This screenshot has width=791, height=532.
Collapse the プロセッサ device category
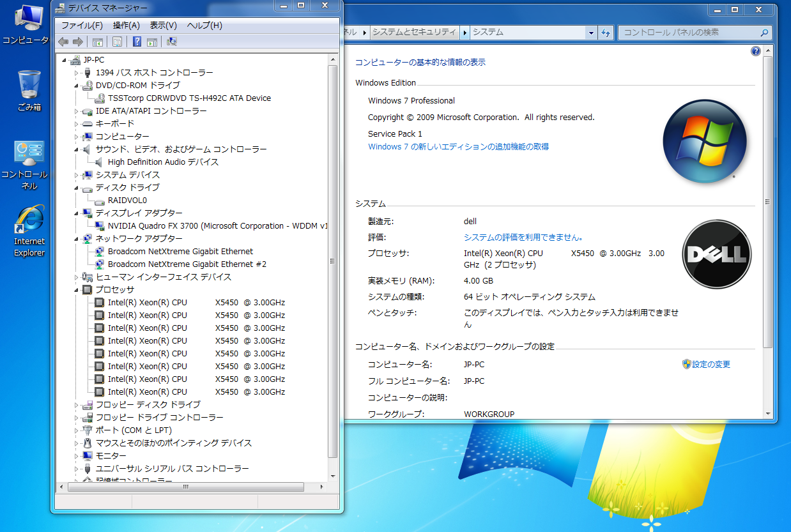76,289
